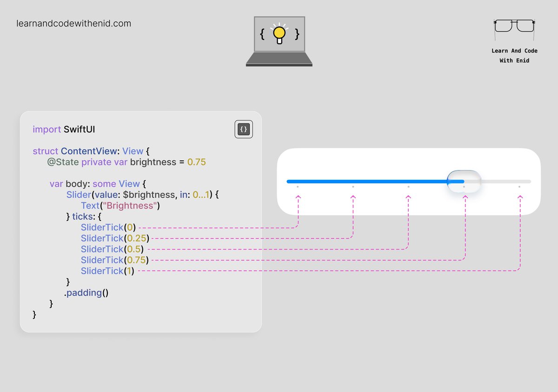The image size is (558, 392).
Task: Select the SliderTick(1) code line
Action: tap(106, 271)
